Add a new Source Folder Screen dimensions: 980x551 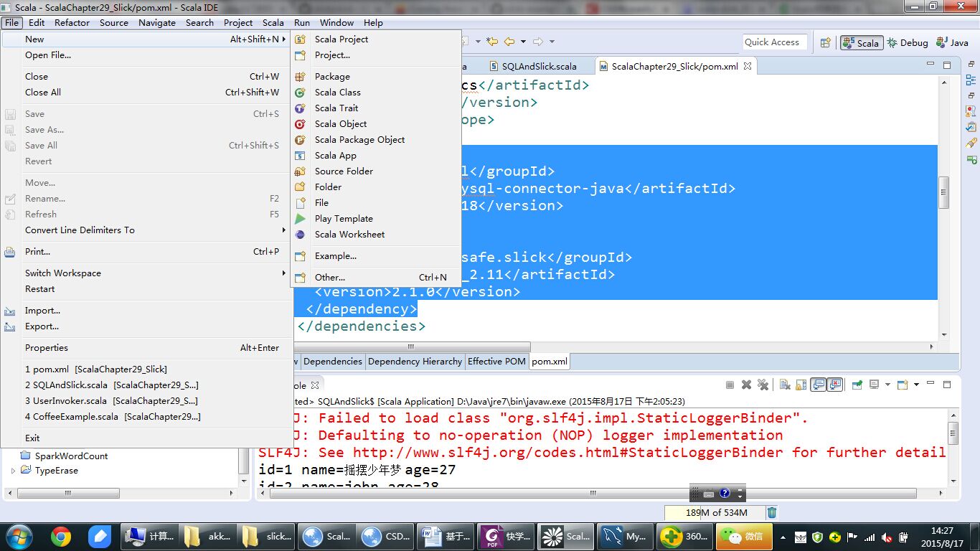click(375, 171)
